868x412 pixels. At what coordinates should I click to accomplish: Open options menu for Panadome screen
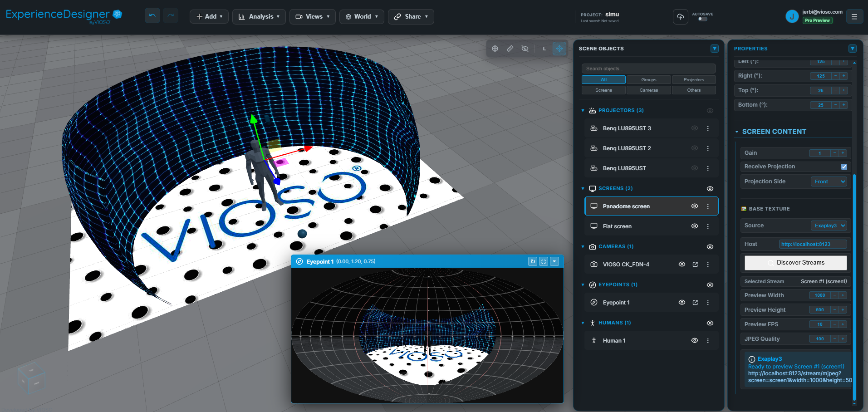708,206
